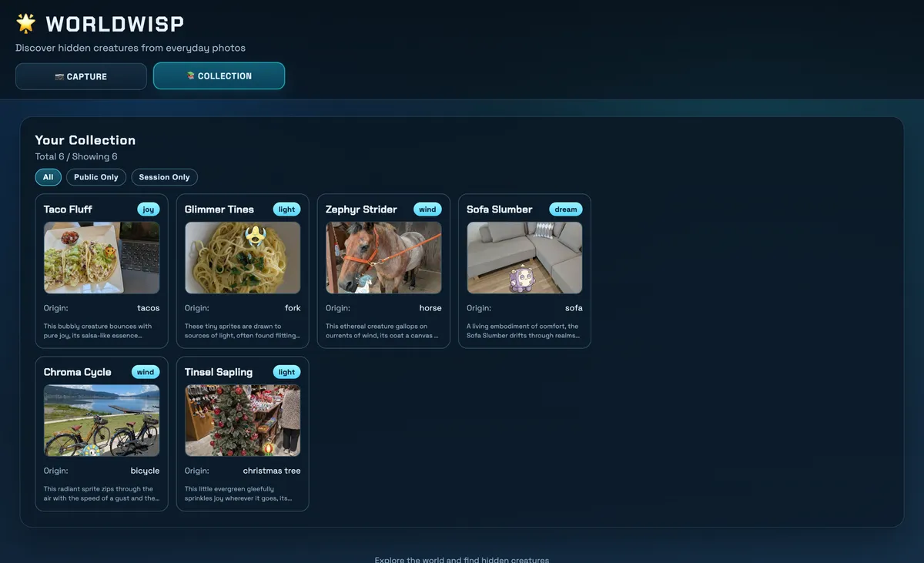
Task: Click the wind badge on Zephyr Strider
Action: click(x=427, y=209)
